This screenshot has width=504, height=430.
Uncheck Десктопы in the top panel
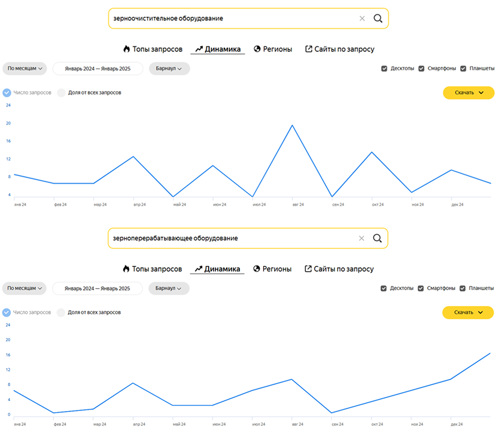[x=384, y=68]
